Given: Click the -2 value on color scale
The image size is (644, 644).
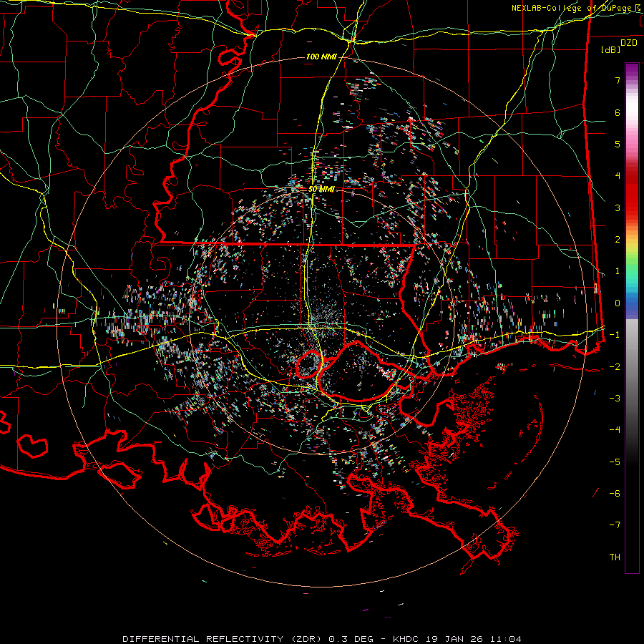Looking at the screenshot, I should coord(615,367).
